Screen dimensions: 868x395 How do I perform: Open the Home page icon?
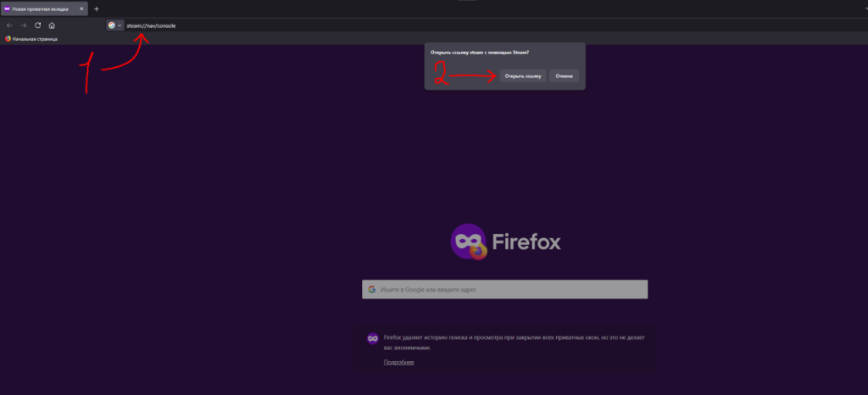click(x=53, y=25)
